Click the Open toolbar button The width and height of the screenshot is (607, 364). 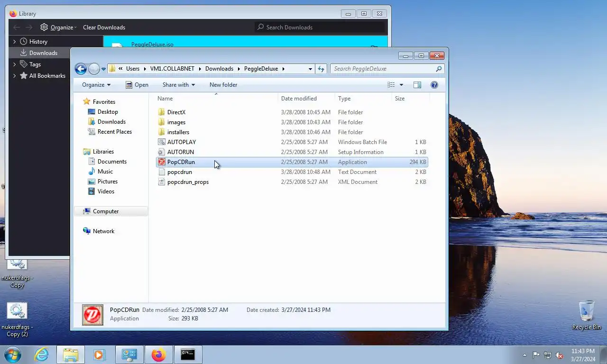click(137, 85)
